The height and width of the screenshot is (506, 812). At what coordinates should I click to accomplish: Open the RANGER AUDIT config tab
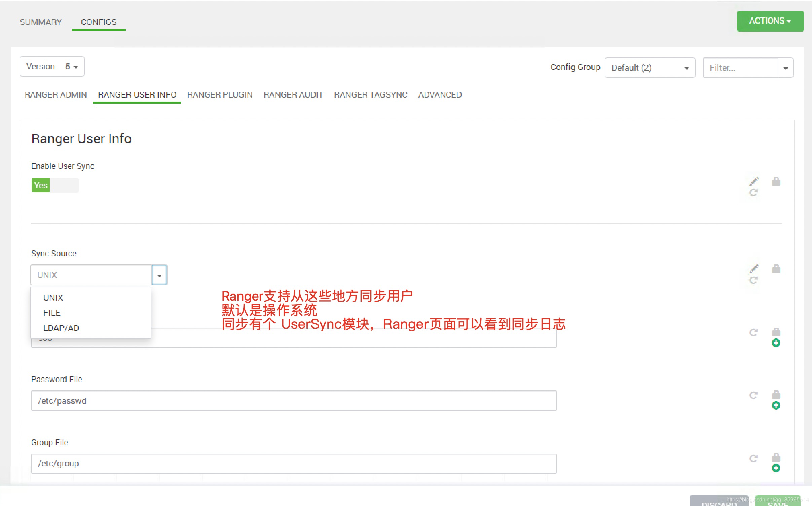click(293, 95)
